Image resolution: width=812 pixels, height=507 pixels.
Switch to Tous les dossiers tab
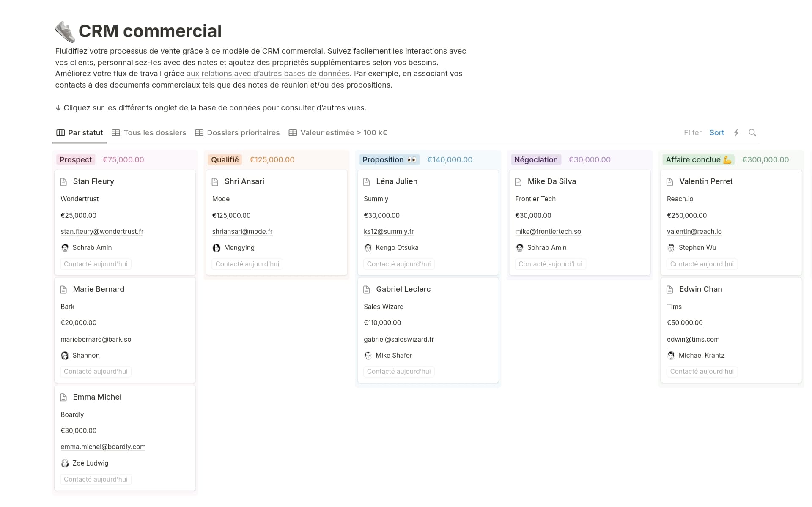coord(149,133)
